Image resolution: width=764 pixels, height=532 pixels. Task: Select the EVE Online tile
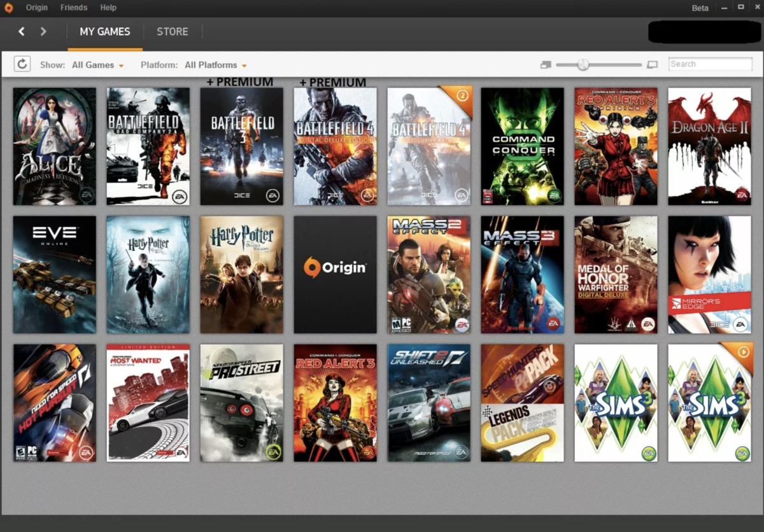(x=55, y=275)
